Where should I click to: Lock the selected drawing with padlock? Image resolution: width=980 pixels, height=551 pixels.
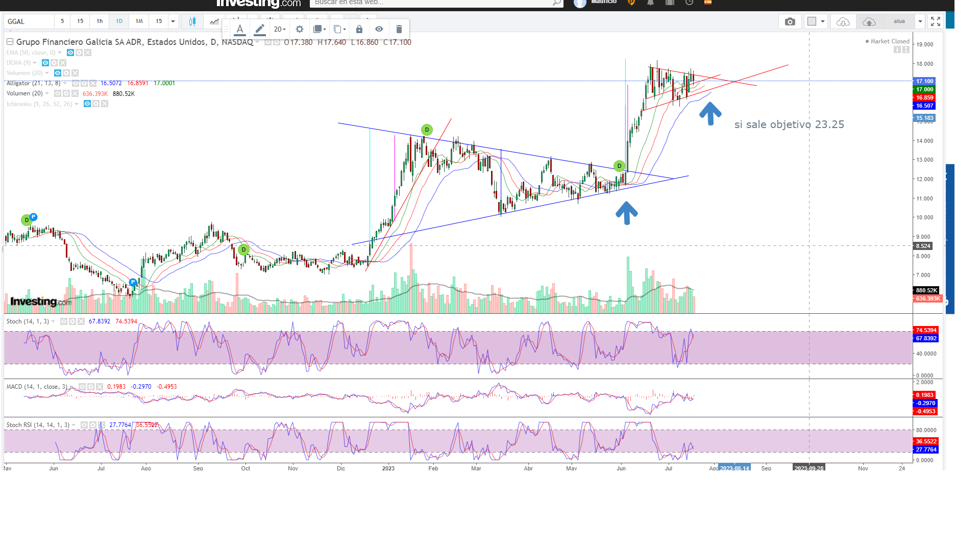click(x=359, y=29)
